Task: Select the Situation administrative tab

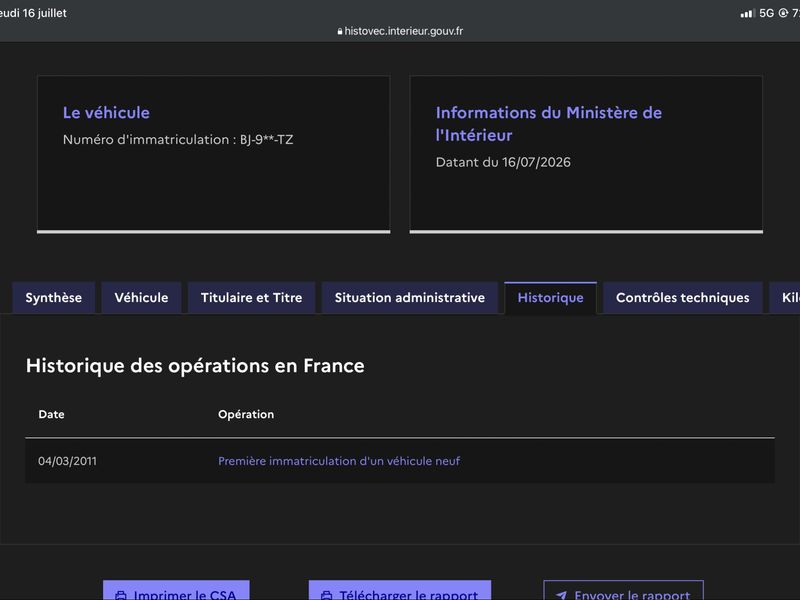Action: point(410,297)
